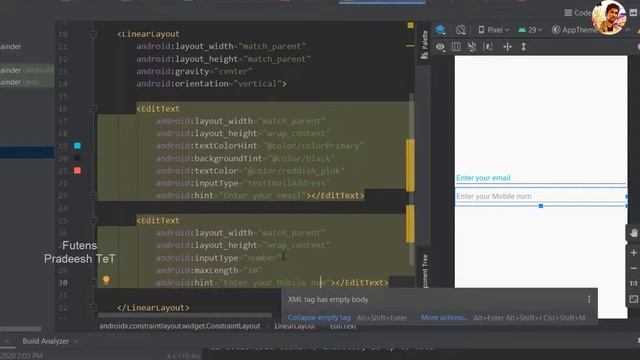Click Collapse empty tag quick fix
The height and width of the screenshot is (360, 640).
tap(319, 318)
